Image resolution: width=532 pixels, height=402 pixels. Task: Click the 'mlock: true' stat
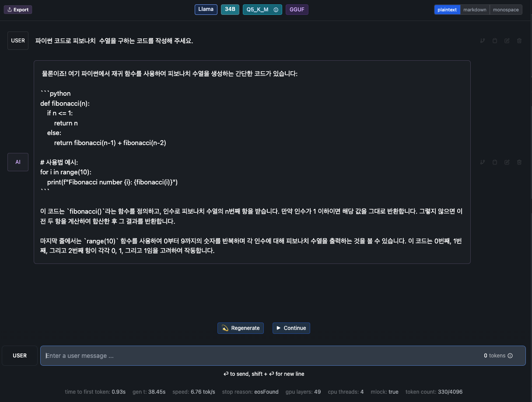click(x=385, y=392)
